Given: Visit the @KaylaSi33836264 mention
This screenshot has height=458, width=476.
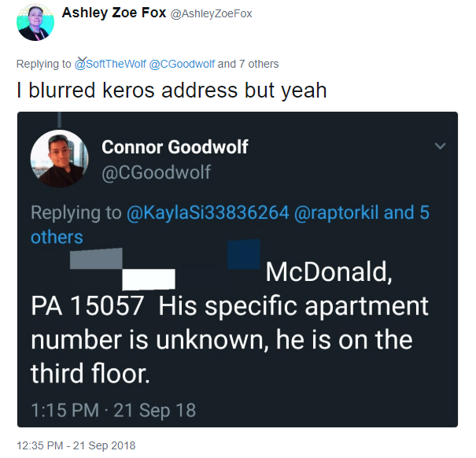Looking at the screenshot, I should 208,212.
